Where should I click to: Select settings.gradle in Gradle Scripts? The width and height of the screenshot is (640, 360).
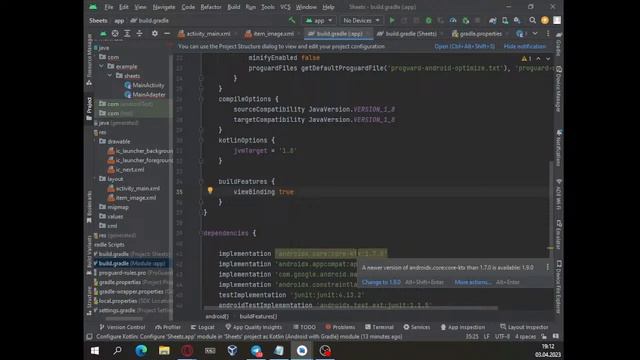132,310
